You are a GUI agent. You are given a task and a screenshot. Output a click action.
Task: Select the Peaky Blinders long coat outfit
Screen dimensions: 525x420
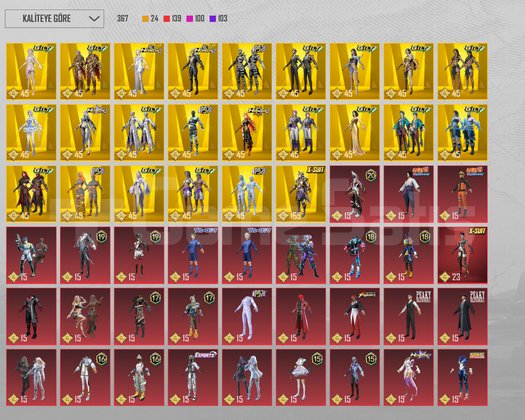click(x=462, y=317)
